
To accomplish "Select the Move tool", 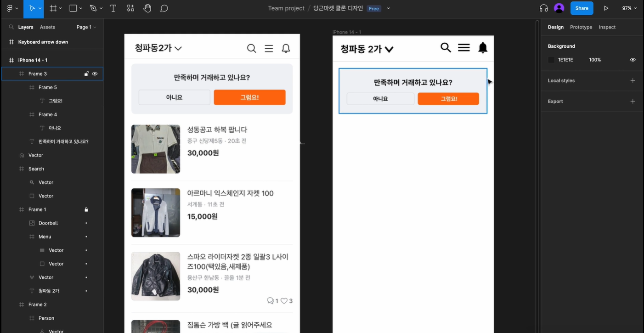I will point(32,8).
